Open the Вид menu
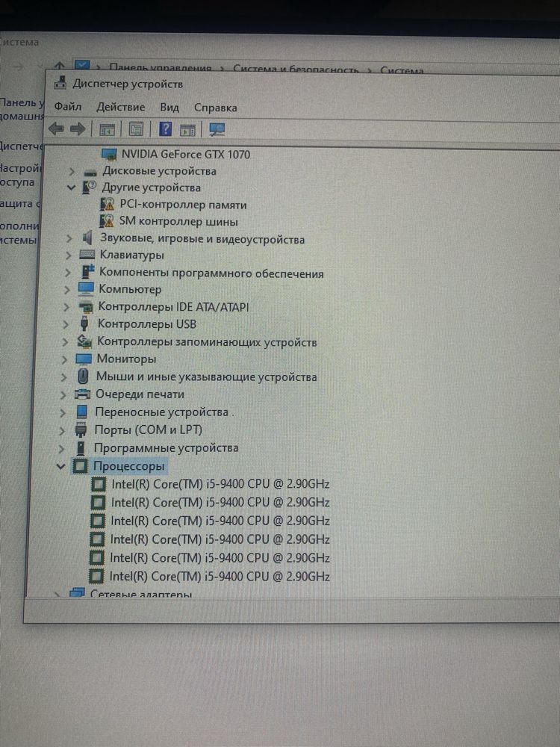Image resolution: width=560 pixels, height=747 pixels. point(169,107)
